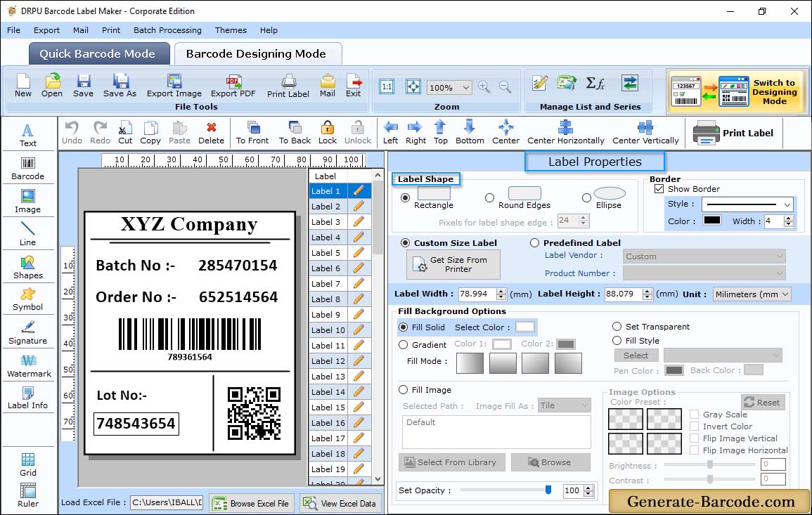Viewport: 812px width, 515px height.
Task: Uncheck Show Border checkbox
Action: 659,189
